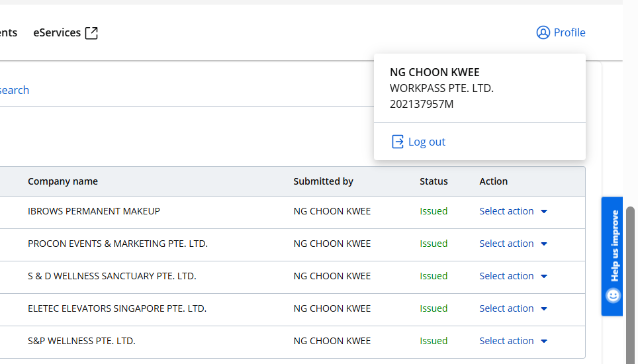Click the Company name column header
Screen dimensions: 638x364
coord(63,181)
